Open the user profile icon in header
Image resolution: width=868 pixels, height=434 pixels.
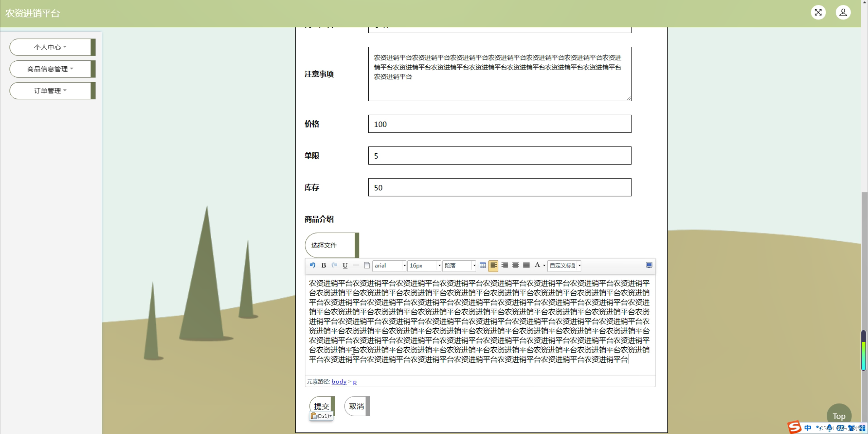click(843, 12)
